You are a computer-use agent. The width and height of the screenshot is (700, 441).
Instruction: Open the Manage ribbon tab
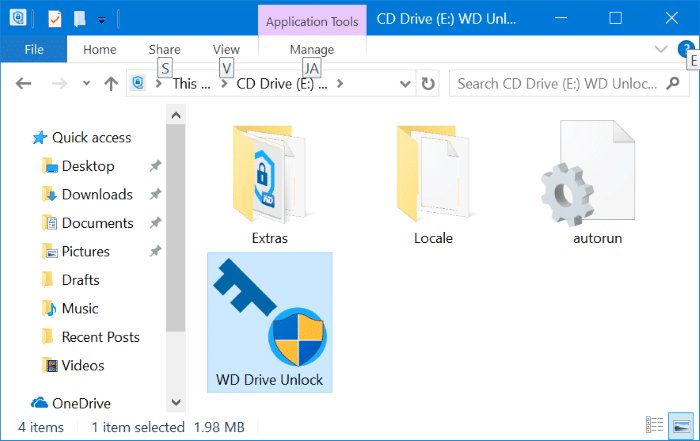tap(312, 49)
